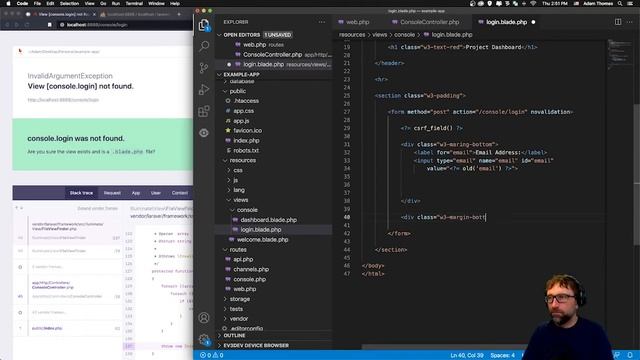Open the Manage gear icon
This screenshot has height=360, width=640.
coord(204,339)
